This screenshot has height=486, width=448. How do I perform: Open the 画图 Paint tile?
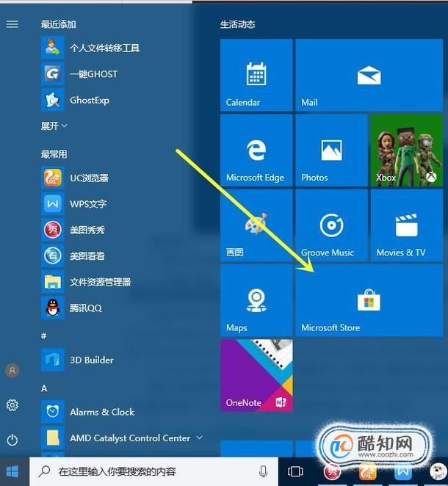pyautogui.click(x=256, y=225)
